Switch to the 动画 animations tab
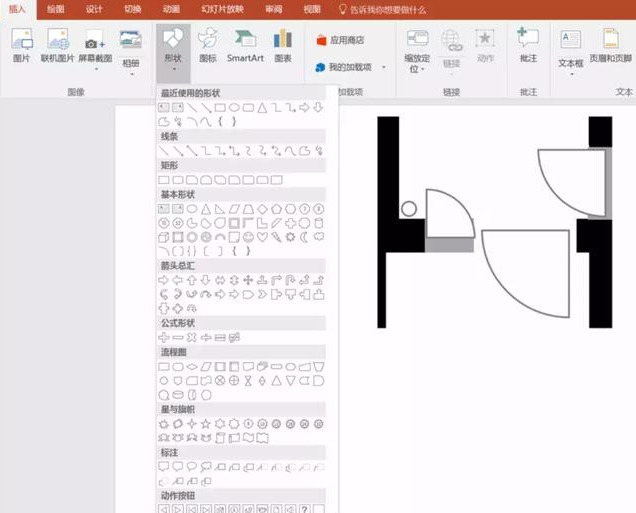This screenshot has width=636, height=513. tap(171, 9)
